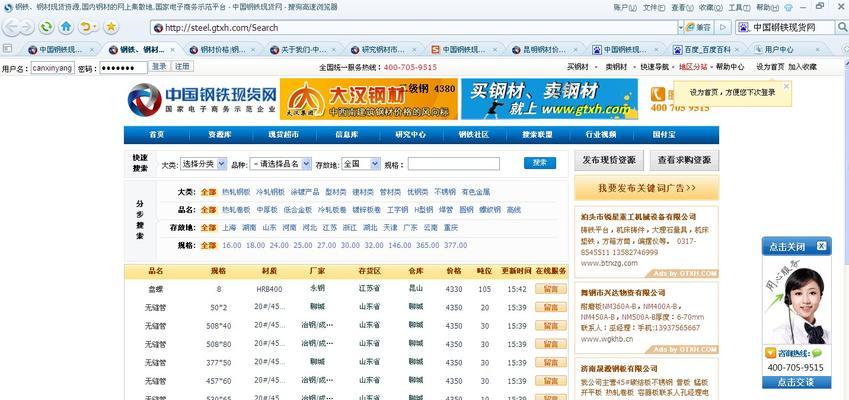Click the 发布现货资源 button

609,160
